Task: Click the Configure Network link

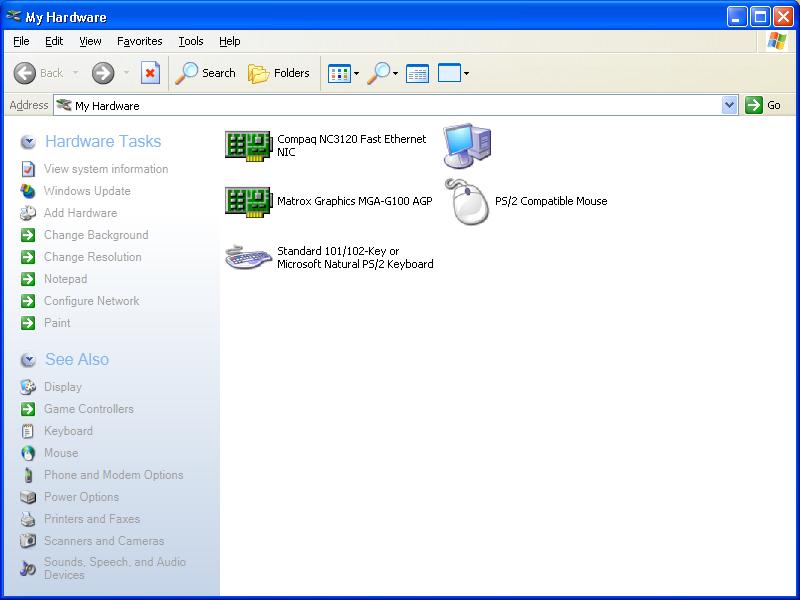Action: (91, 301)
